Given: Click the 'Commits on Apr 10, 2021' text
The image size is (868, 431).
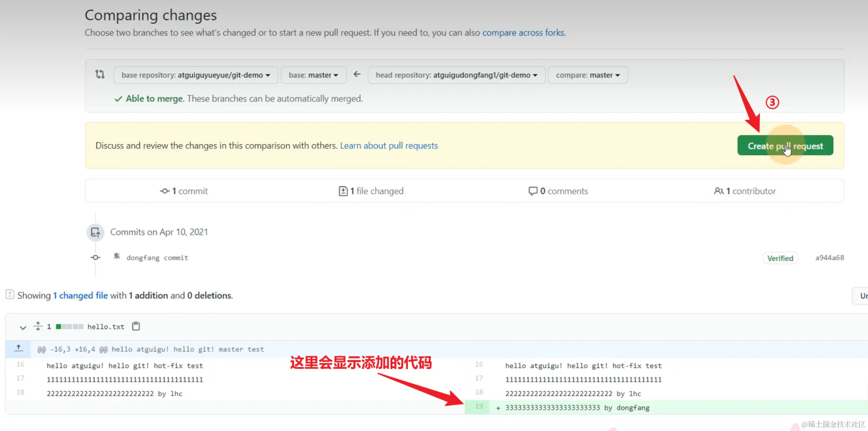Looking at the screenshot, I should [159, 232].
